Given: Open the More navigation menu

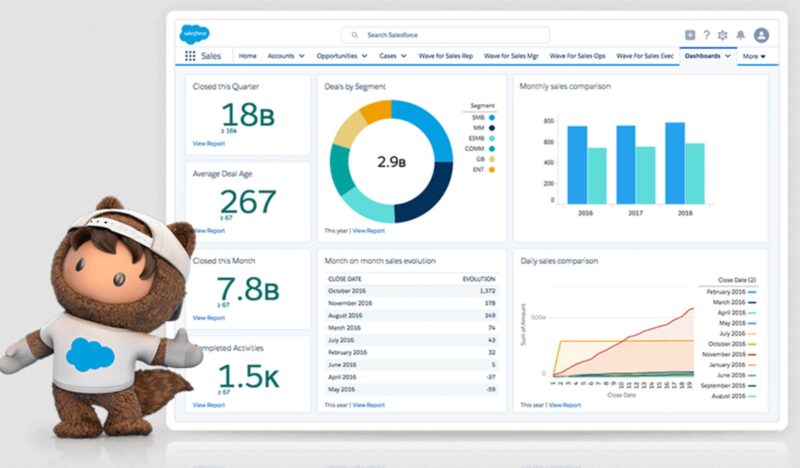Looking at the screenshot, I should click(x=754, y=56).
